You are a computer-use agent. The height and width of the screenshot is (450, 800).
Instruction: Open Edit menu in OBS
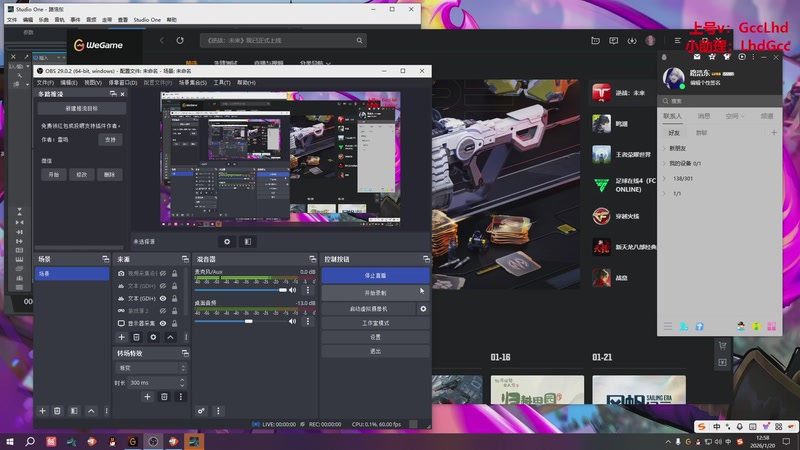pyautogui.click(x=69, y=83)
